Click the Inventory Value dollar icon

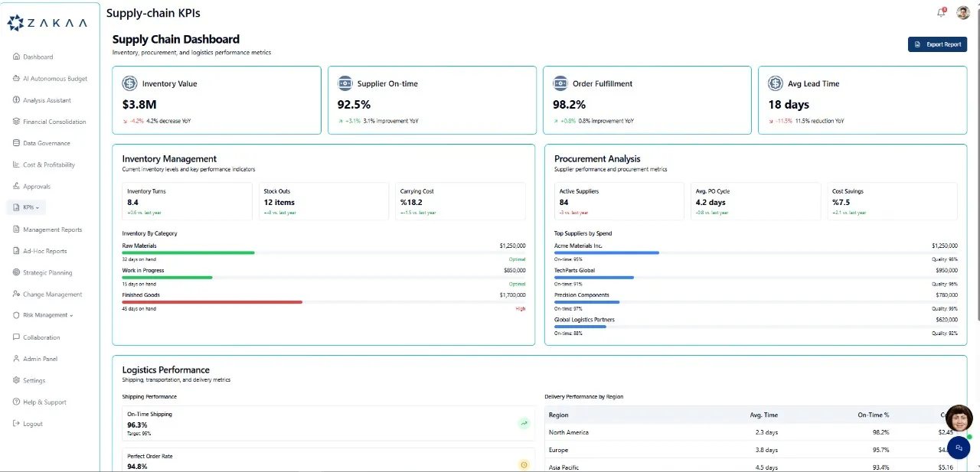click(x=130, y=83)
